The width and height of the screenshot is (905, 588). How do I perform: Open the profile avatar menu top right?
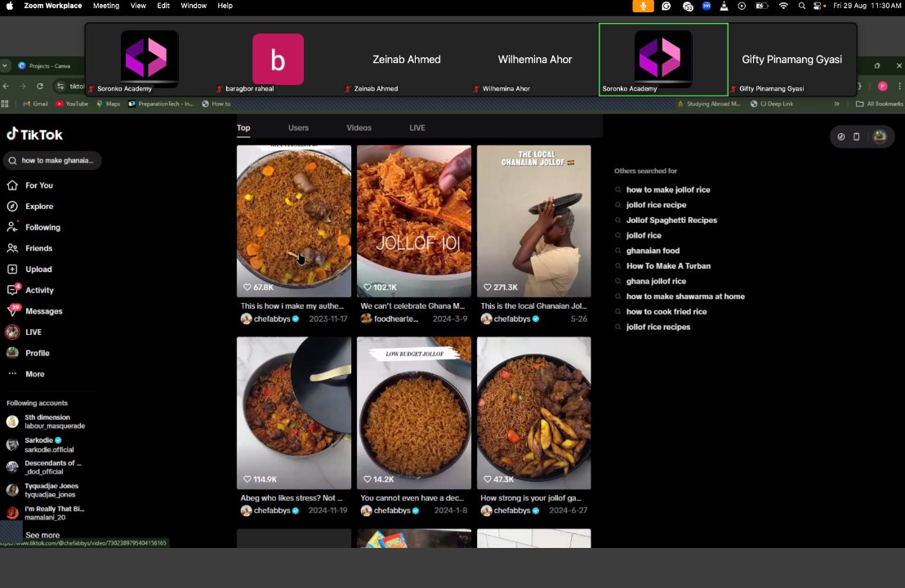pyautogui.click(x=880, y=136)
